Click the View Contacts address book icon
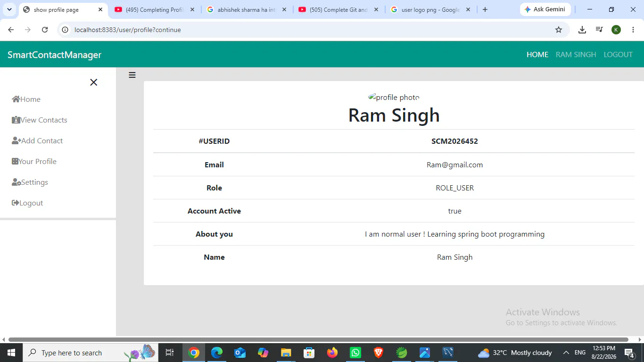Screen dimensions: 644x362 16,120
